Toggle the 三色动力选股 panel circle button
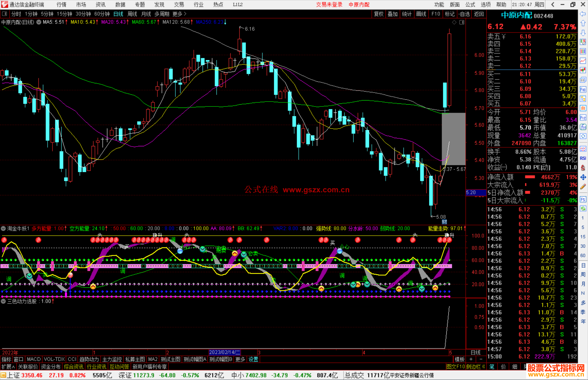The width and height of the screenshot is (588, 380). pos(4,301)
